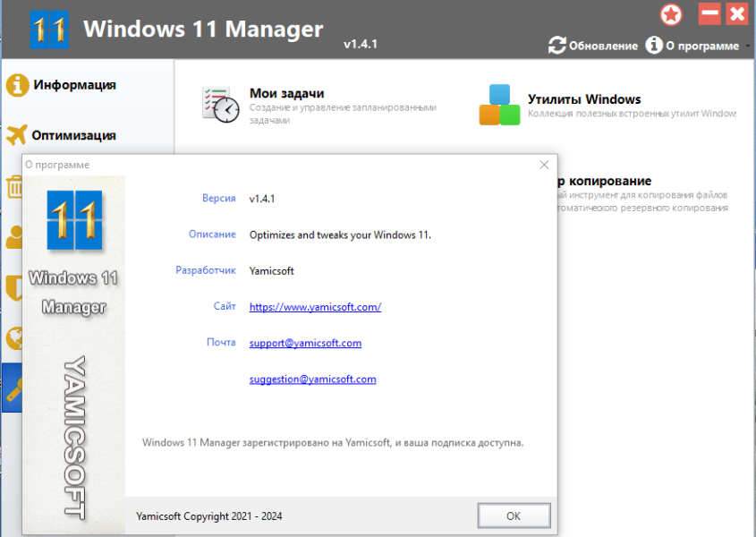
Task: Expand the small dropdown arrow beside О программе
Action: tap(747, 46)
